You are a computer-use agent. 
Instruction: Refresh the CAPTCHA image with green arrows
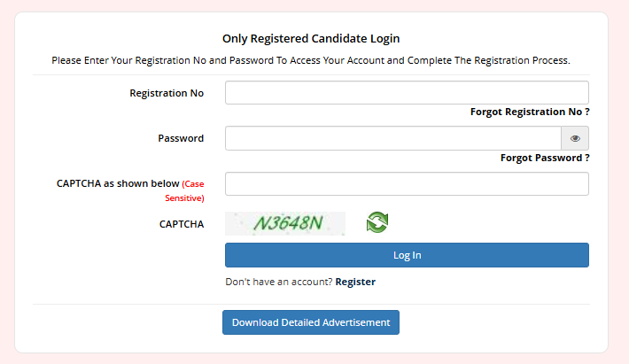(x=377, y=222)
